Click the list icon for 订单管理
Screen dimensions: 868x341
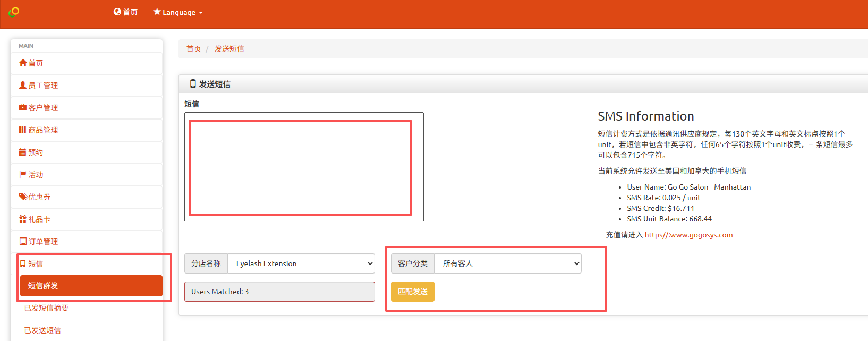(x=23, y=241)
